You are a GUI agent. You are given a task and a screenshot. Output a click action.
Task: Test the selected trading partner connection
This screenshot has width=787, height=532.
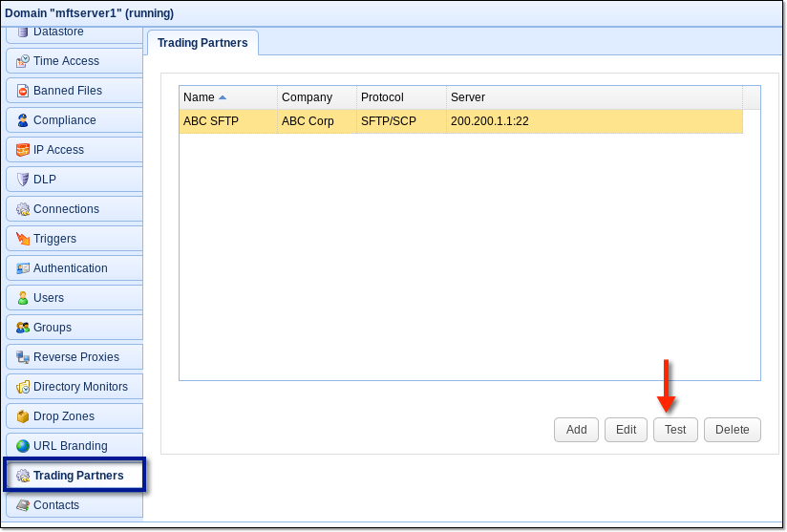coord(675,430)
